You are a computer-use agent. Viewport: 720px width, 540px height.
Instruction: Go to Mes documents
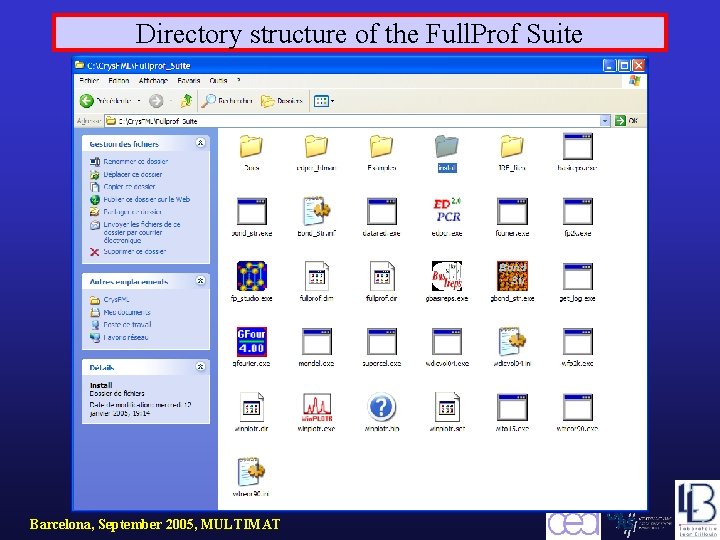tap(120, 312)
